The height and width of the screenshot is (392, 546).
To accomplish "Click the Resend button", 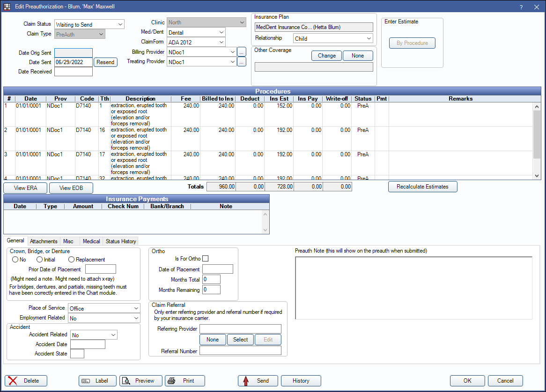I will click(x=105, y=62).
